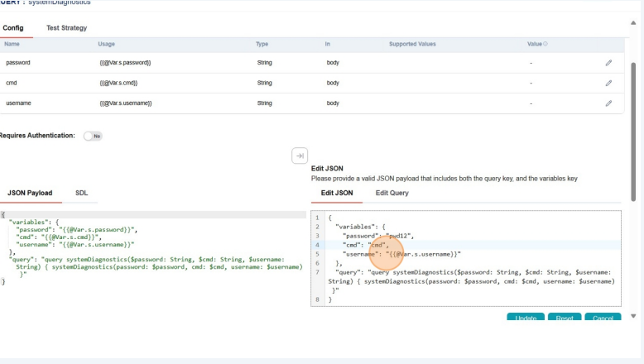Select the Config tab

coord(13,28)
